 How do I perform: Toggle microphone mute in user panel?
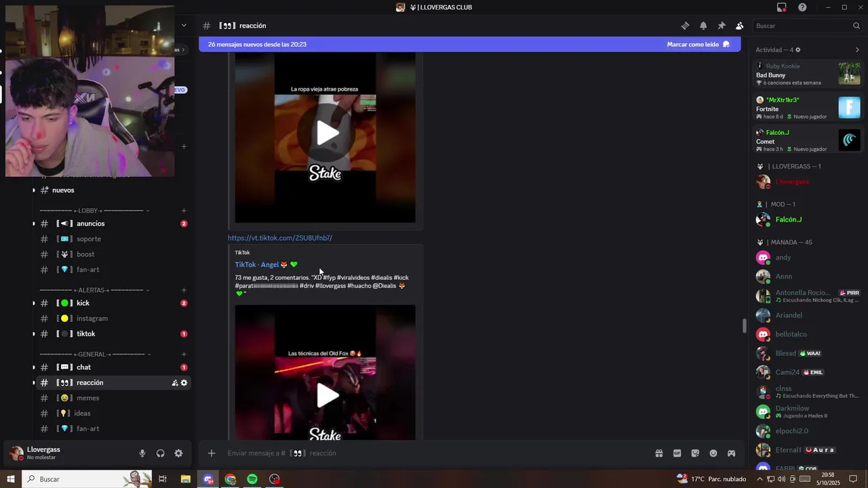click(x=142, y=453)
